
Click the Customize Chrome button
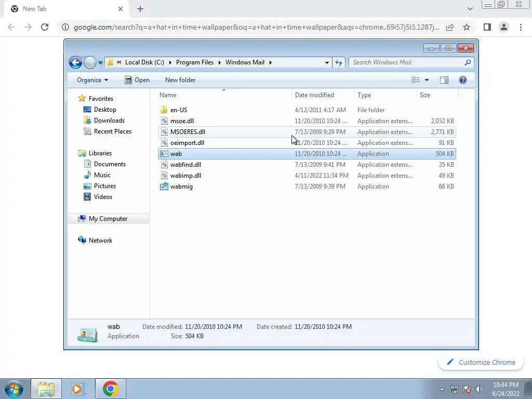click(481, 362)
